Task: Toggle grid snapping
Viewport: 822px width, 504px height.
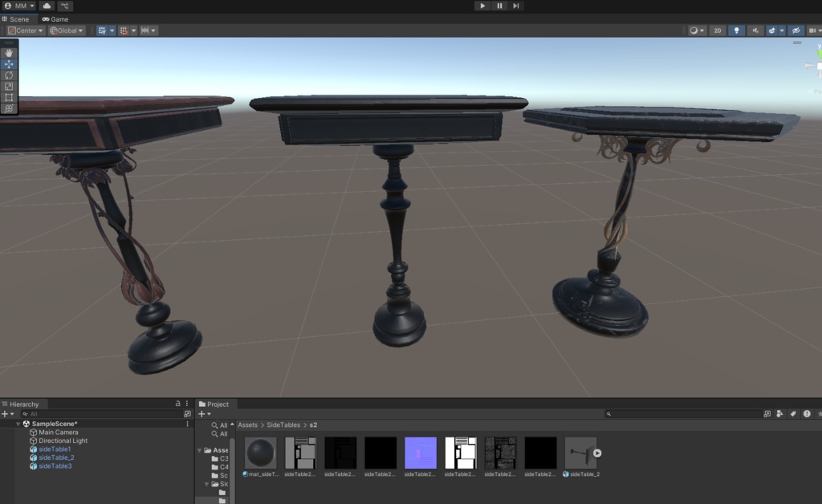Action: (124, 30)
